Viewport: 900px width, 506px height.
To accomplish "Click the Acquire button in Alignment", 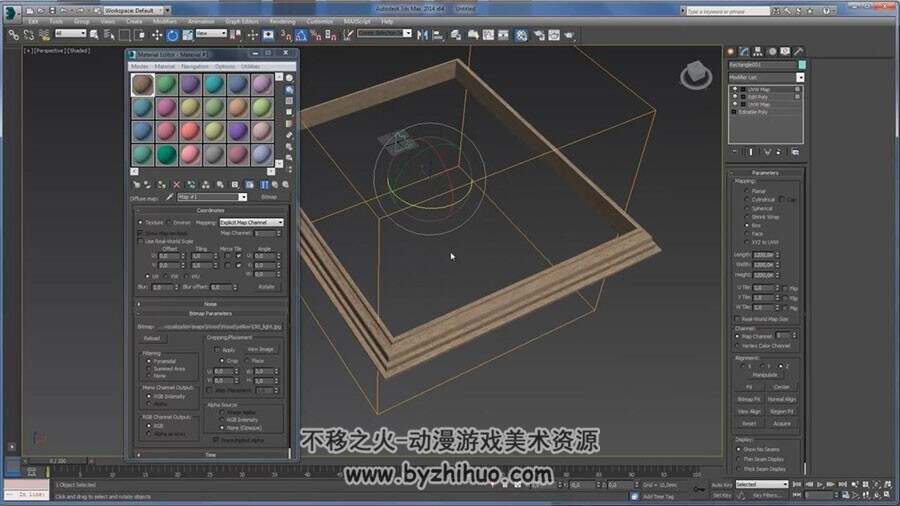I will coord(782,424).
